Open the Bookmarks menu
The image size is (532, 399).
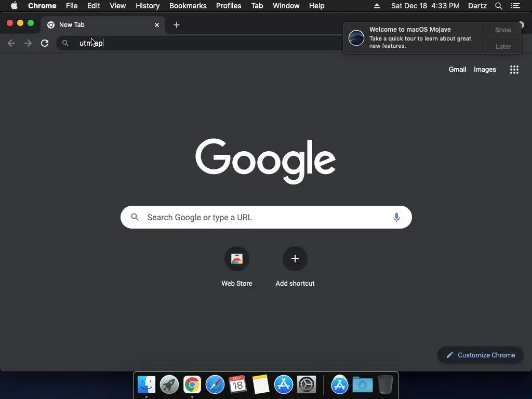pos(188,6)
